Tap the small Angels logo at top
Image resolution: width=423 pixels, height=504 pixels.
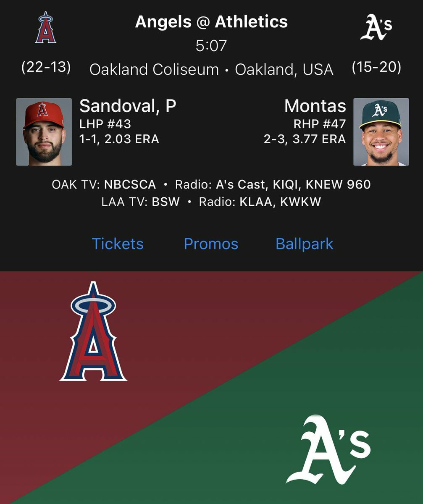46,28
